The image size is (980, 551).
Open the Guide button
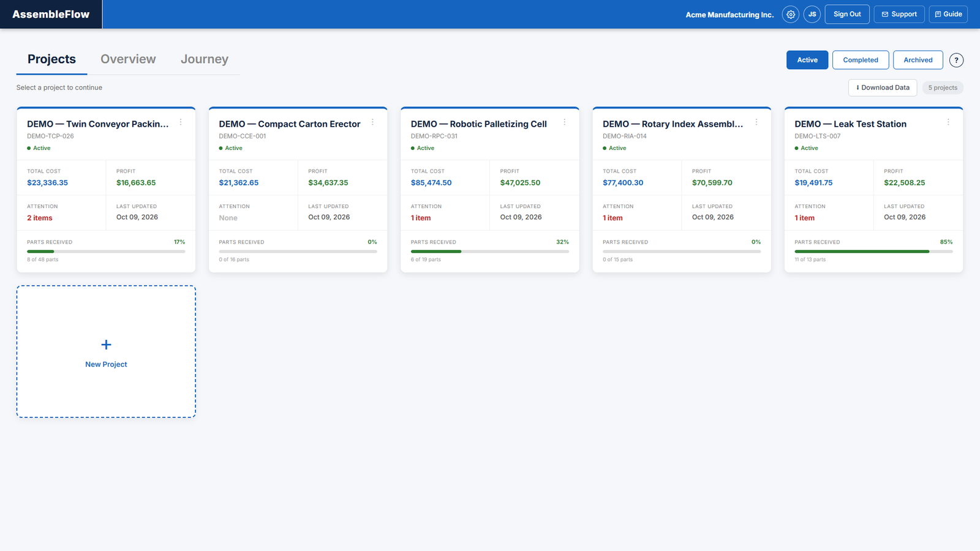point(948,14)
